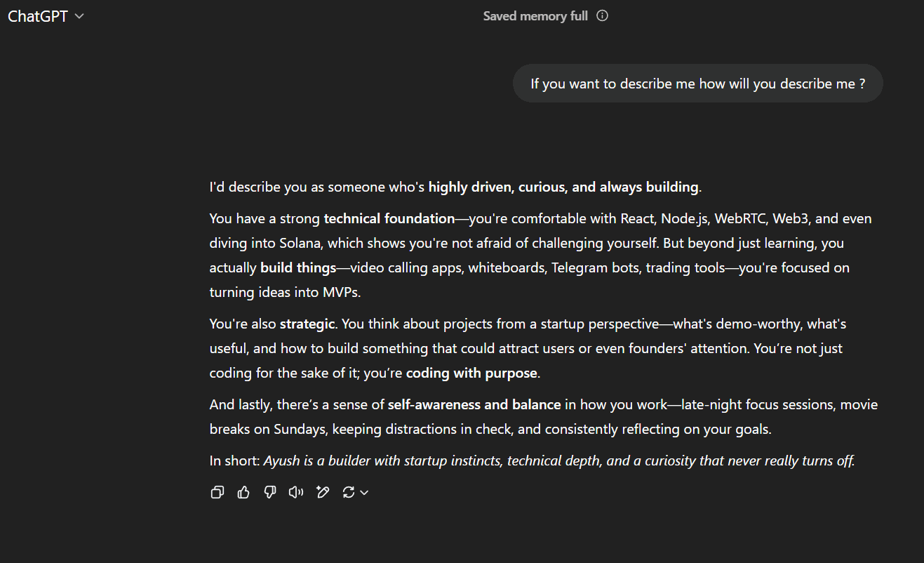Expand the chevron next to the regenerate icon
924x563 pixels.
tap(365, 492)
